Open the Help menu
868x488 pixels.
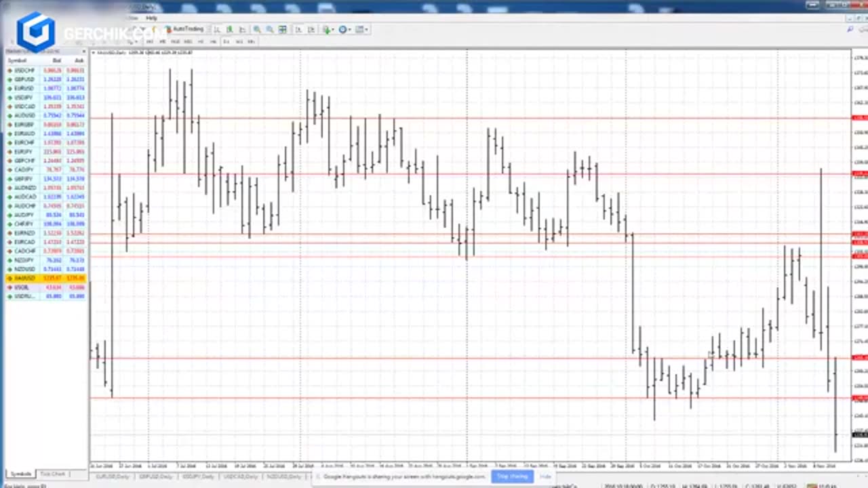(x=151, y=18)
